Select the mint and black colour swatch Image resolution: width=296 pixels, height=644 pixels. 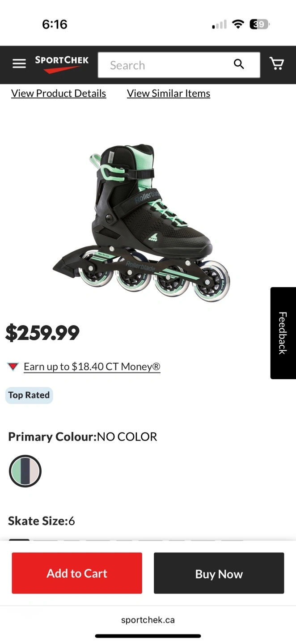(x=25, y=471)
